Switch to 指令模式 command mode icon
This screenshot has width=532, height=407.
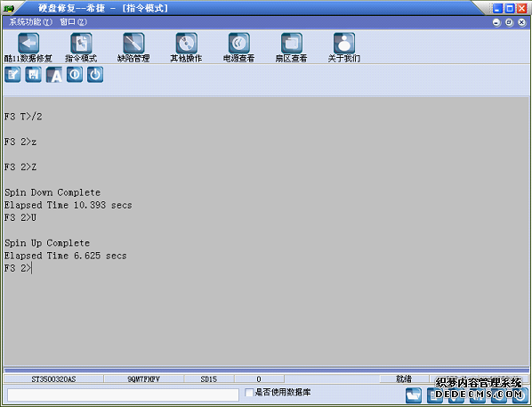pyautogui.click(x=81, y=44)
